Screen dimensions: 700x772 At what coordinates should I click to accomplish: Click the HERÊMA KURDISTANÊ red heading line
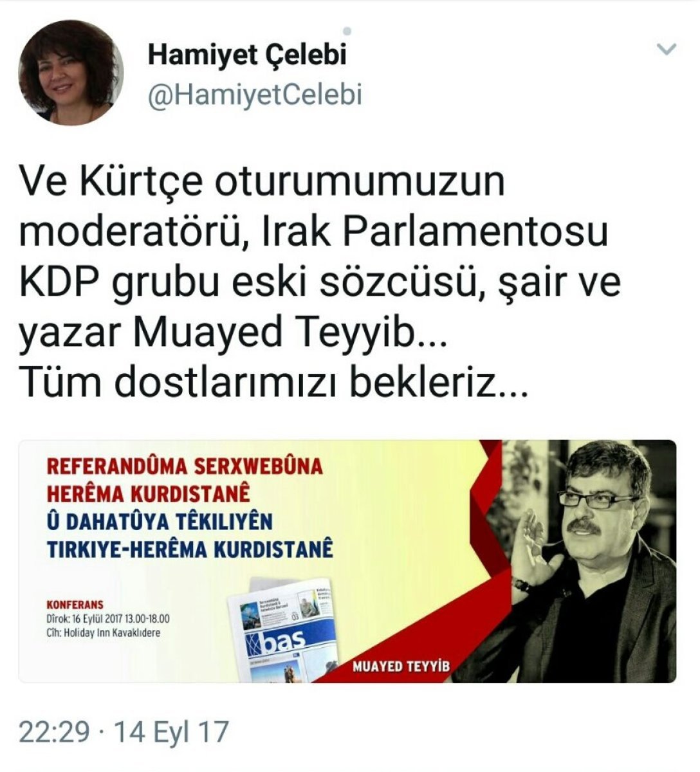[148, 494]
